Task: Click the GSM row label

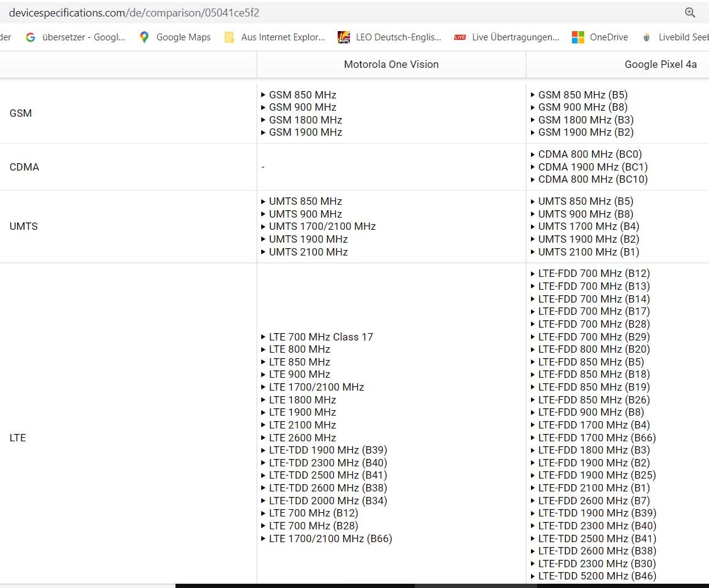Action: click(x=21, y=113)
